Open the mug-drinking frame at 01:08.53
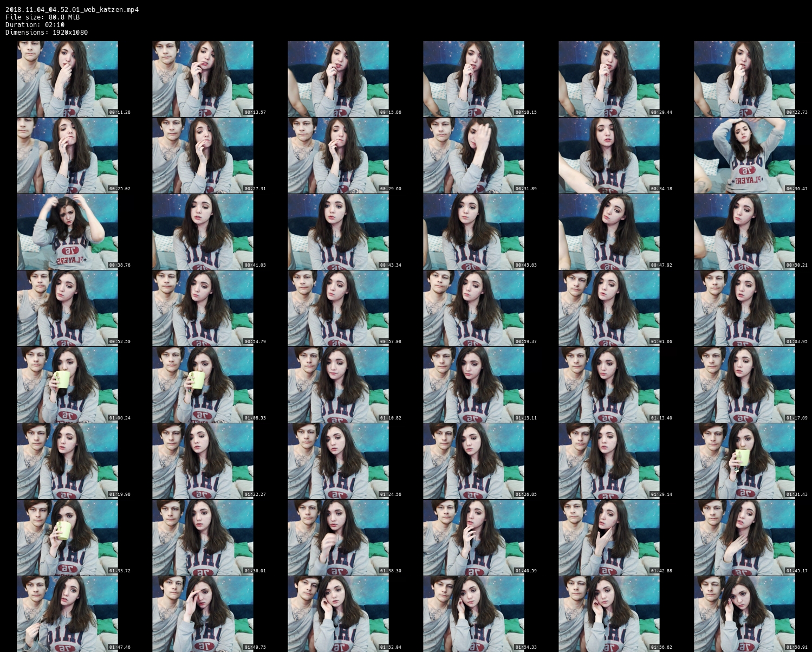This screenshot has width=812, height=652. pos(203,385)
